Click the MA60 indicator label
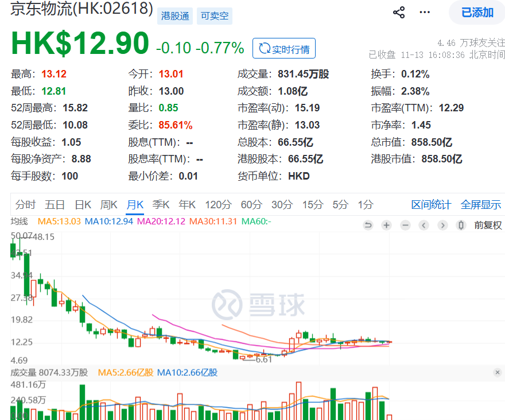 pos(257,221)
